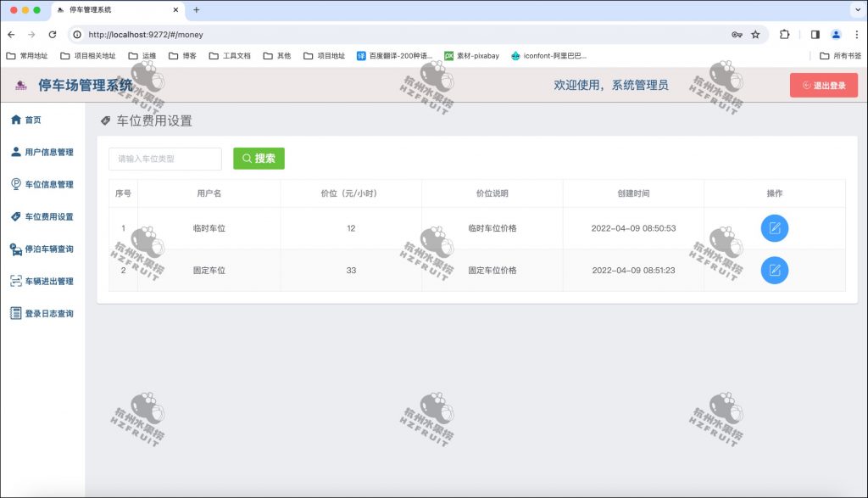Click the green 搜索 search button

259,159
